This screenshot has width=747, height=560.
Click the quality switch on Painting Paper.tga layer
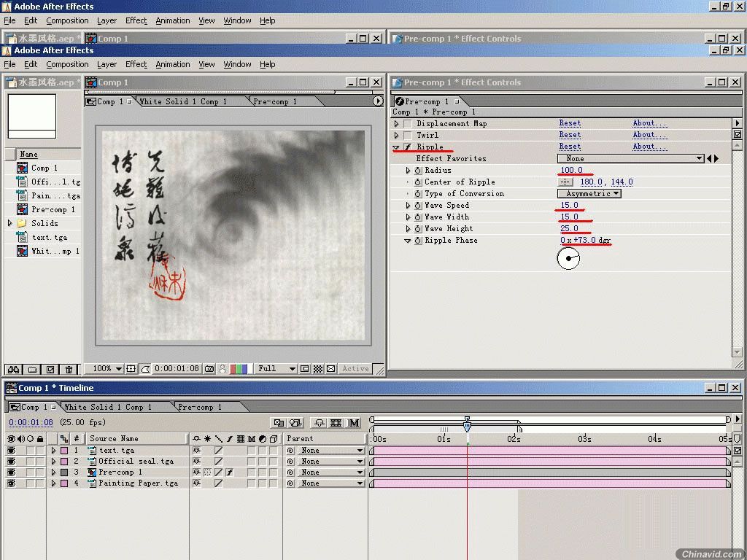point(218,483)
